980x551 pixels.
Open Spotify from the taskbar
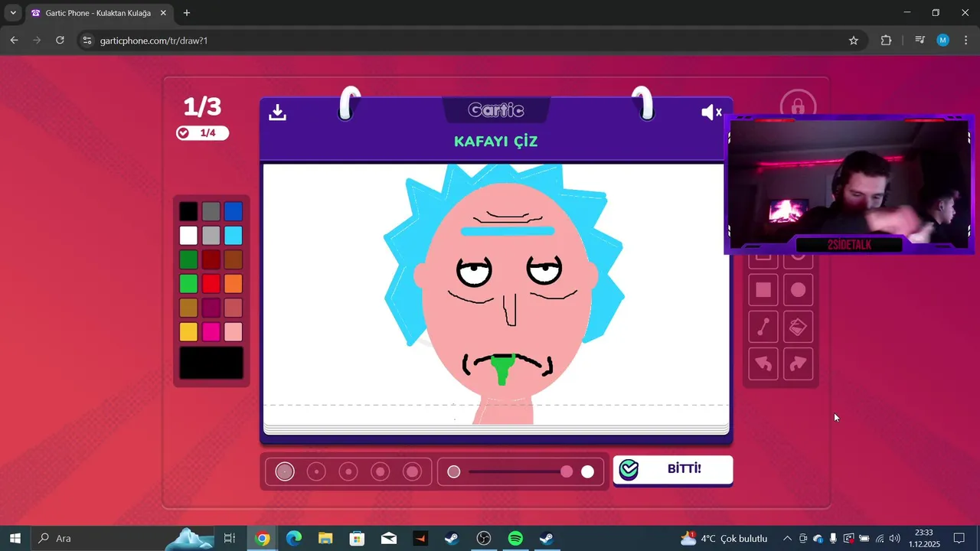click(515, 539)
